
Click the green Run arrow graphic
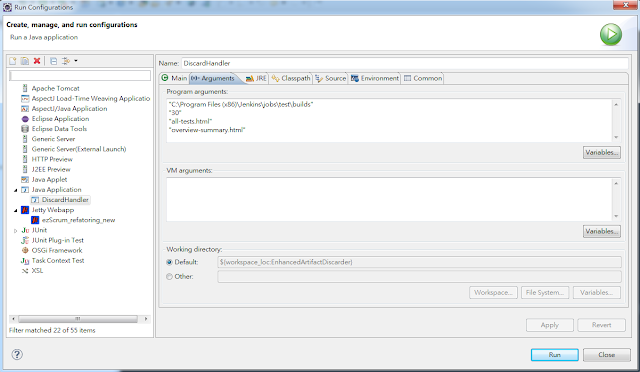tap(611, 34)
